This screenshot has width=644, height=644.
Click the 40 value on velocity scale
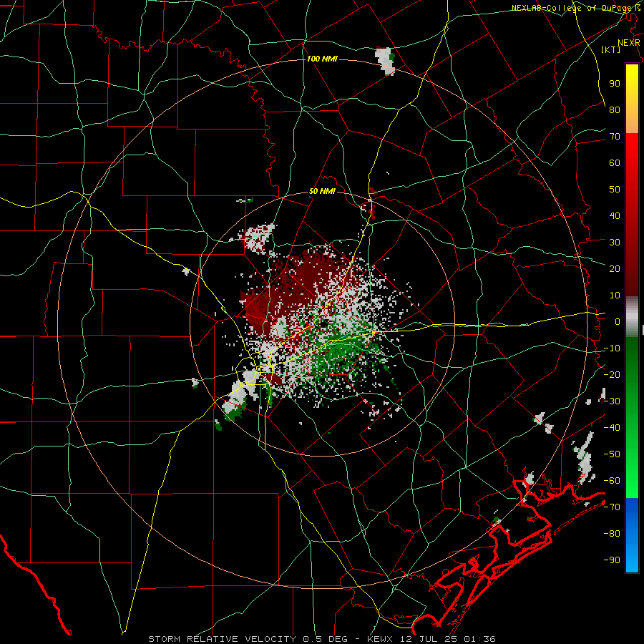tap(615, 216)
